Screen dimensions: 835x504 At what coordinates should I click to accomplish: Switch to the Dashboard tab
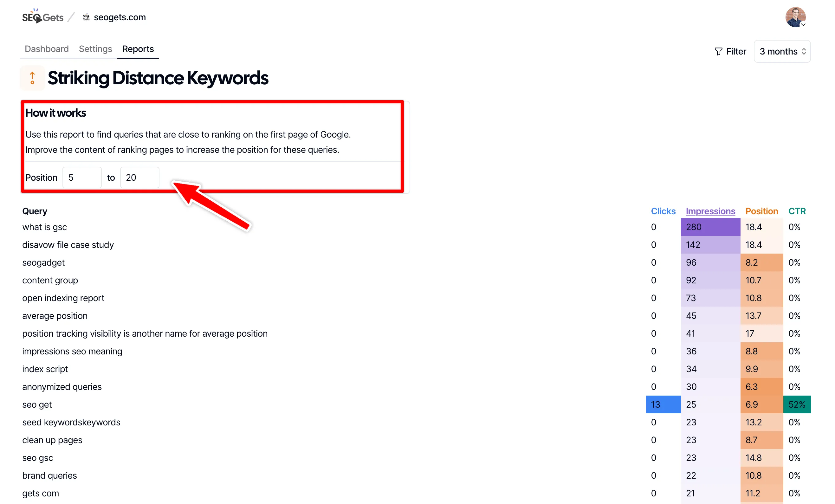47,49
